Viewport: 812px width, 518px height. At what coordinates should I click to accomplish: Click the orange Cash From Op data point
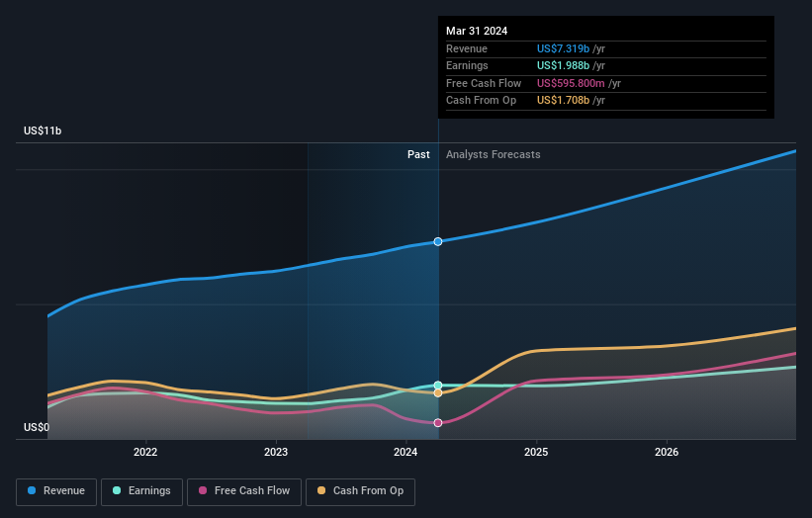(438, 393)
